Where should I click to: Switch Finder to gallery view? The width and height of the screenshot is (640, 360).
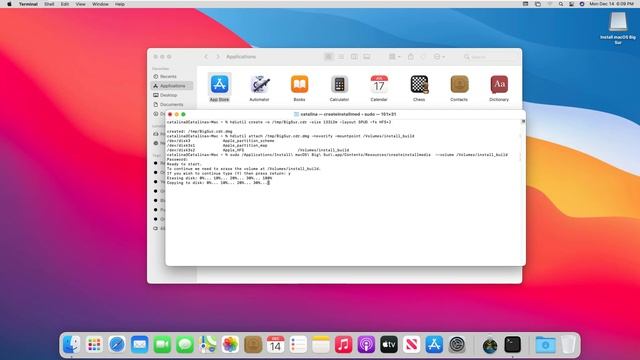[x=367, y=57]
